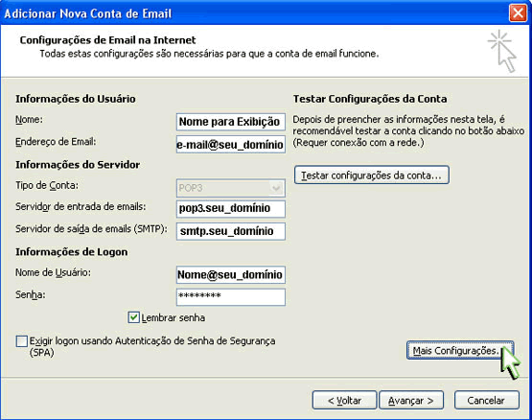Cancel the account setup

[487, 400]
